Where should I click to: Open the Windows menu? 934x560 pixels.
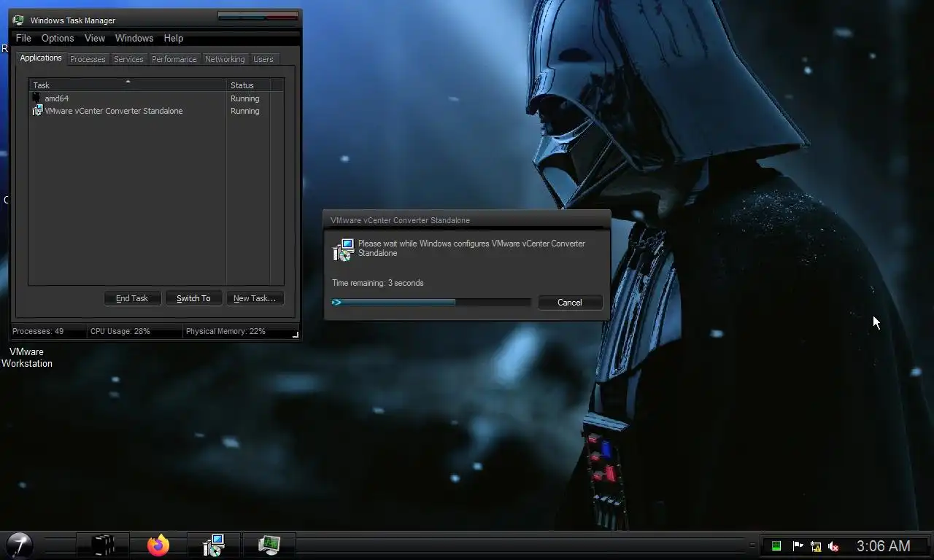[134, 38]
